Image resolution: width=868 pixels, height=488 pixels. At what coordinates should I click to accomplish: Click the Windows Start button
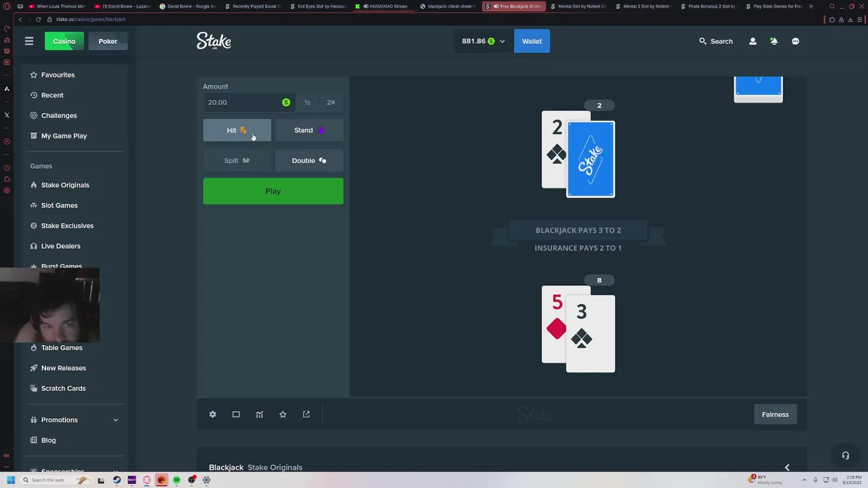point(10,480)
